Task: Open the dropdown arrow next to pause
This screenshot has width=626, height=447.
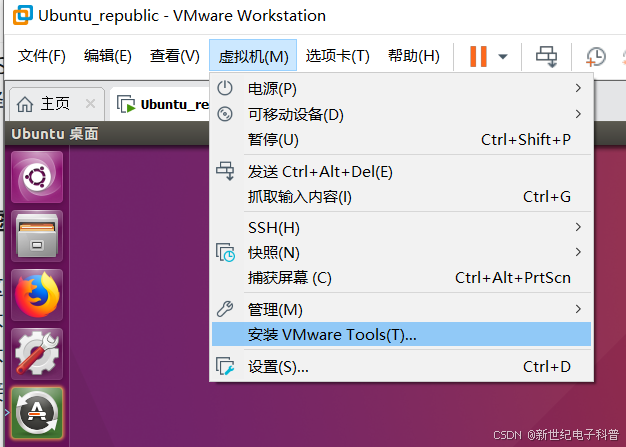Action: tap(503, 56)
